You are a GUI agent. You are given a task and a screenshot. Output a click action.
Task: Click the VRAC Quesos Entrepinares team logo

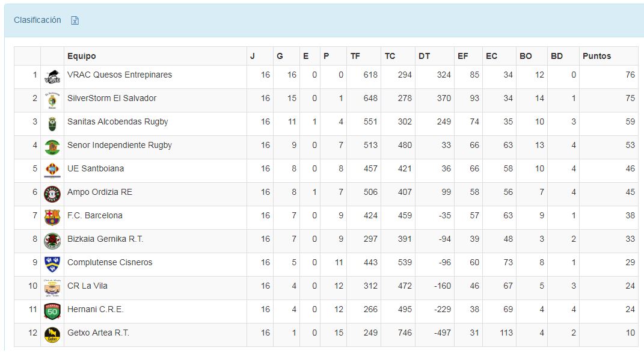52,76
